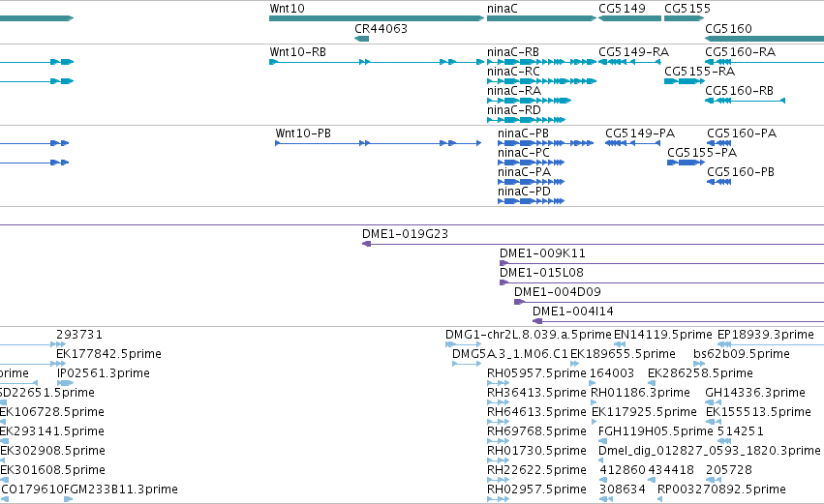Image resolution: width=824 pixels, height=504 pixels.
Task: Click feature 205728 label
Action: click(729, 470)
